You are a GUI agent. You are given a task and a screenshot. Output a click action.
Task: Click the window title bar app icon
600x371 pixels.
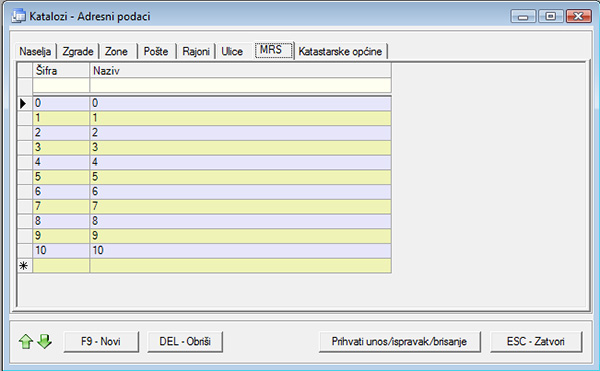[x=18, y=16]
